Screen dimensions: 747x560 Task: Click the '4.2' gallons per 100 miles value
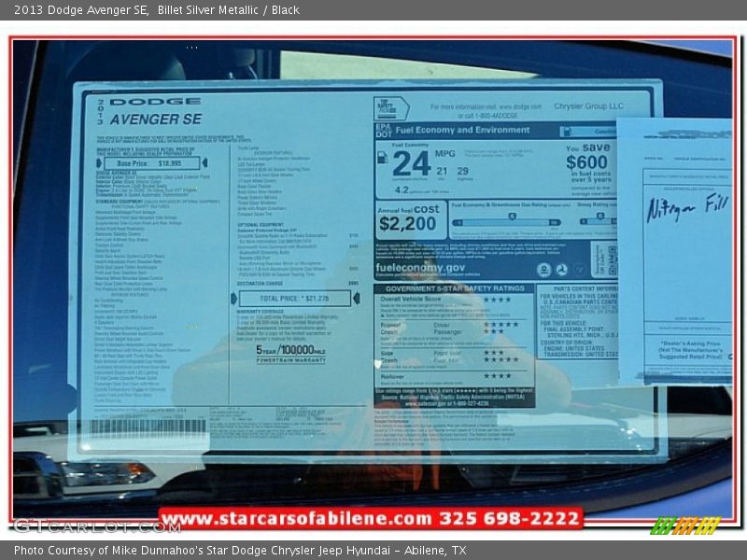(x=402, y=190)
